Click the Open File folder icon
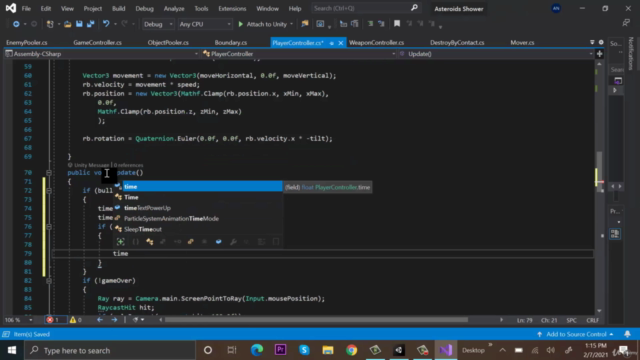Viewport: 640px width, 360px height. coord(68,24)
